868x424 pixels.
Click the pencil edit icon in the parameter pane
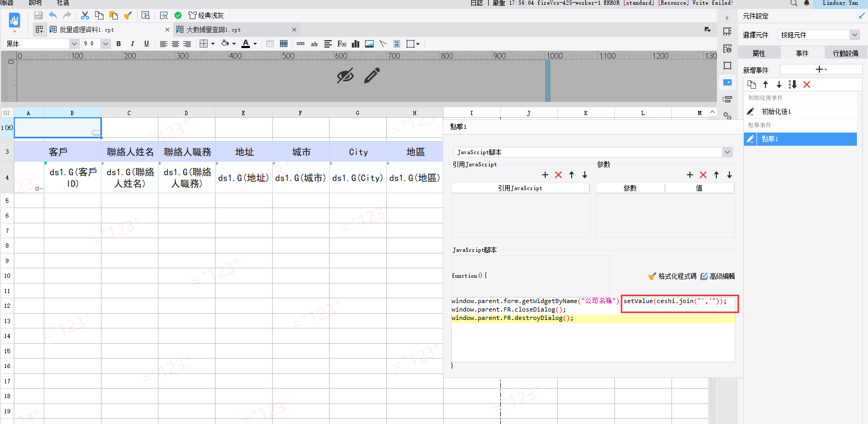coord(372,76)
